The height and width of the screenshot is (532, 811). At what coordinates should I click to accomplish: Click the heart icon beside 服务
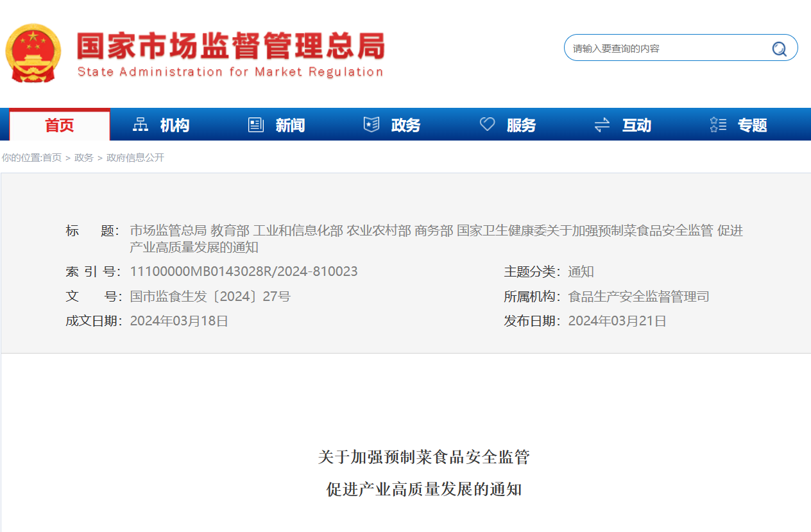[487, 124]
